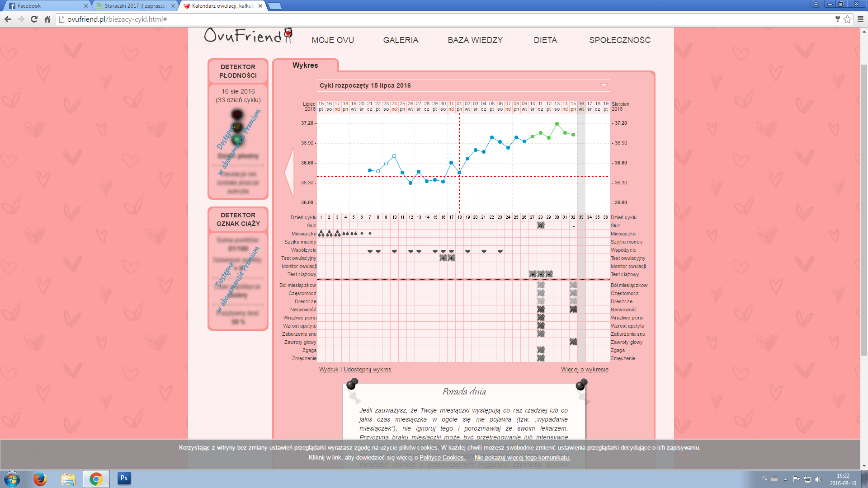
Task: Click the Wydruk link
Action: [328, 370]
